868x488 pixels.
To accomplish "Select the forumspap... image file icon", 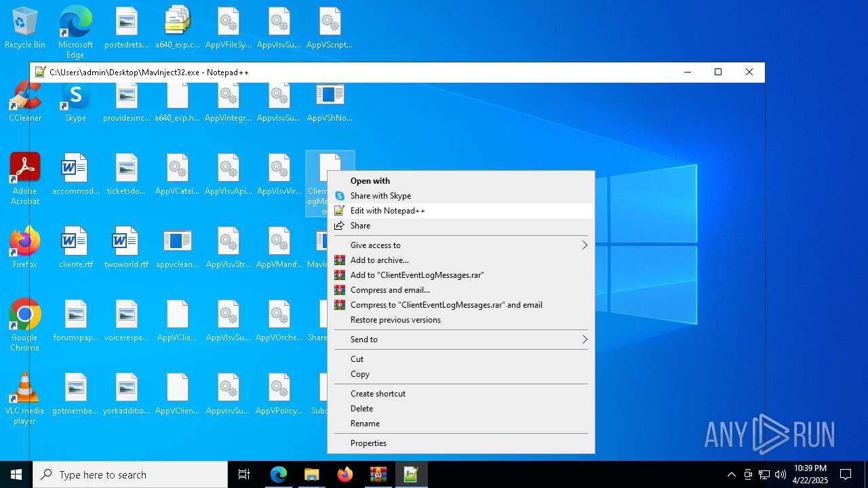I will (x=75, y=321).
